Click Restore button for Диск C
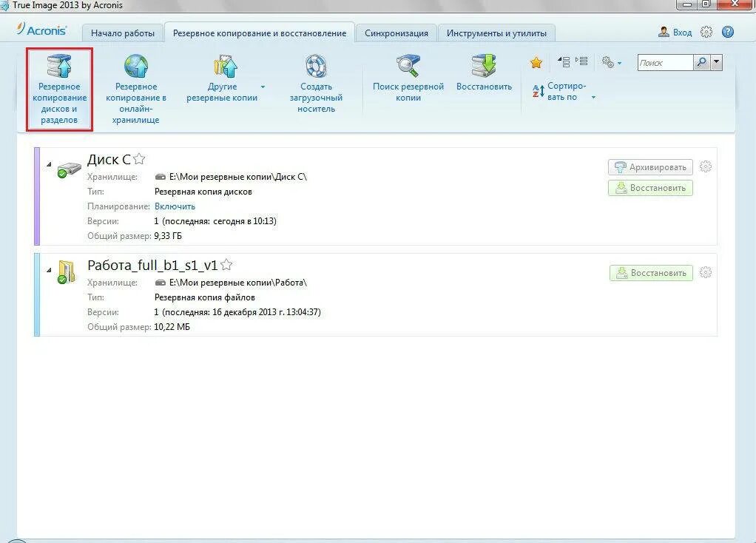 point(650,188)
